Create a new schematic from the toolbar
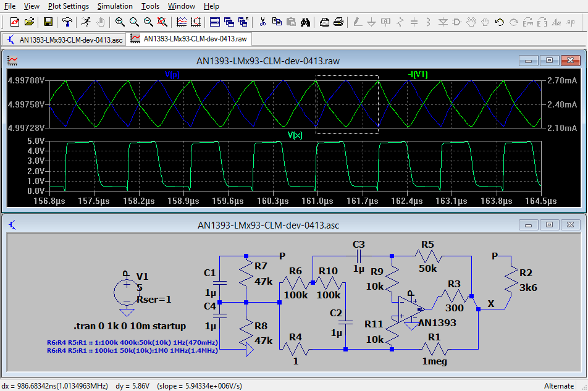This screenshot has height=391, width=588. (15, 22)
